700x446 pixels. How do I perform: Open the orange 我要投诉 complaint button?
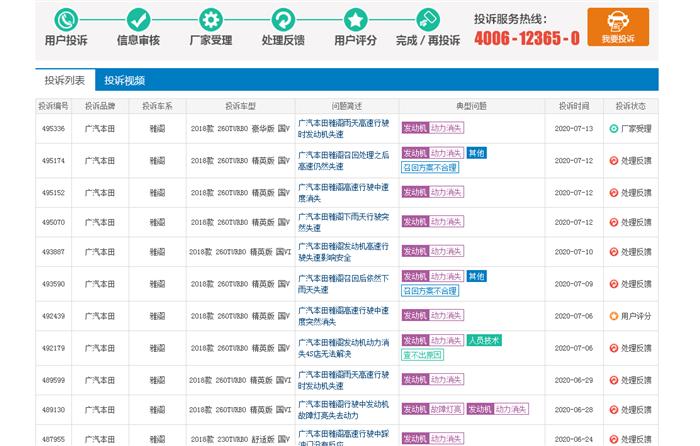click(618, 27)
